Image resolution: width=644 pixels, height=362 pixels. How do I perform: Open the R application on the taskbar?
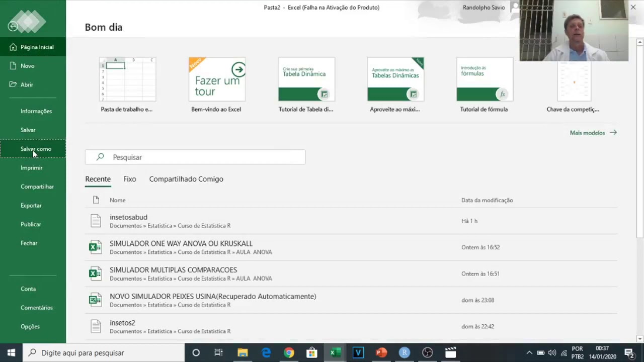(405, 352)
